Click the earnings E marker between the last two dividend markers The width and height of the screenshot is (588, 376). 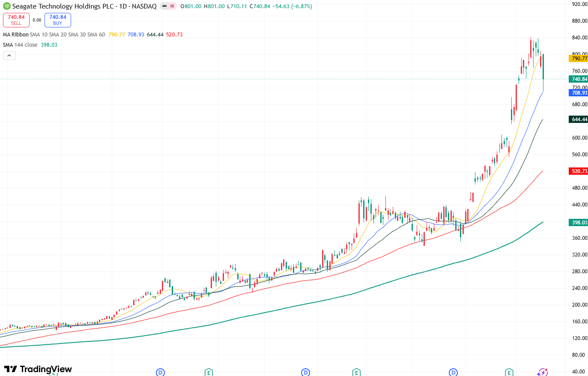point(356,372)
